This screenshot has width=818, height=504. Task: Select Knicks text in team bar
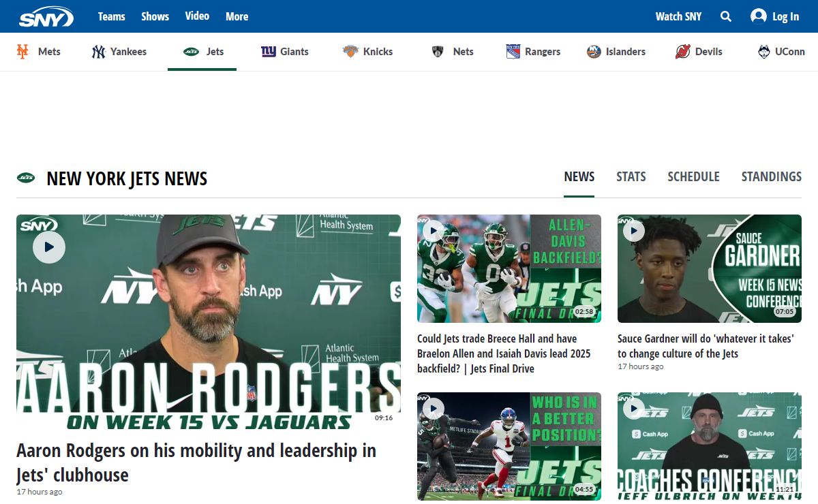point(378,51)
